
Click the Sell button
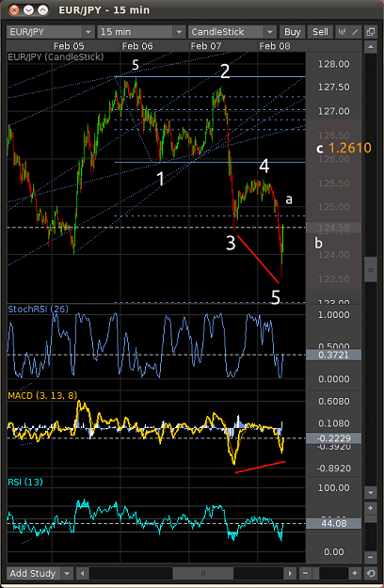(x=320, y=32)
